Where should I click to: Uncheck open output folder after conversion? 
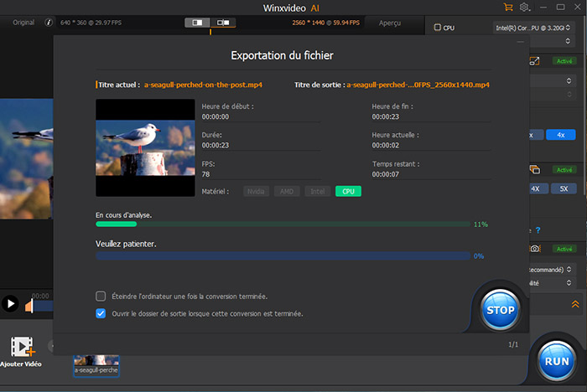(x=101, y=313)
